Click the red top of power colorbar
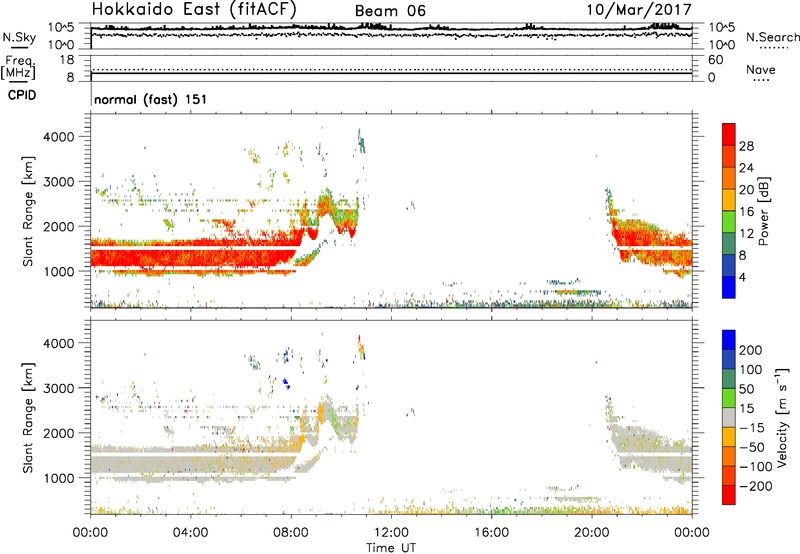The width and height of the screenshot is (800, 554). pos(729,134)
